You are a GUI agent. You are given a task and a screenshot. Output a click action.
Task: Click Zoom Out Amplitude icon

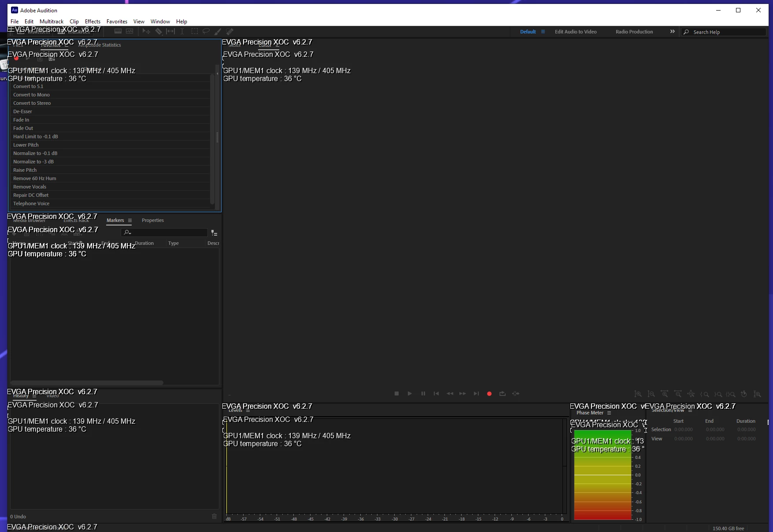[651, 394]
